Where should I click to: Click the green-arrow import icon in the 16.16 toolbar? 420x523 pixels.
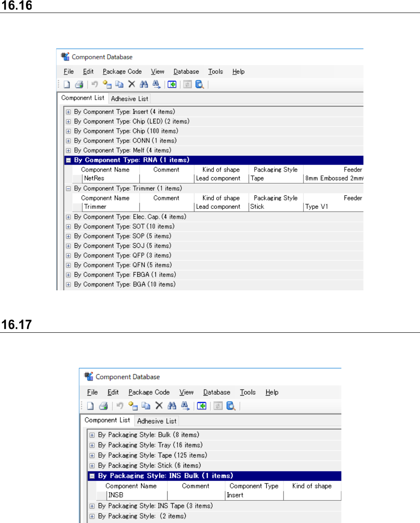pyautogui.click(x=172, y=84)
